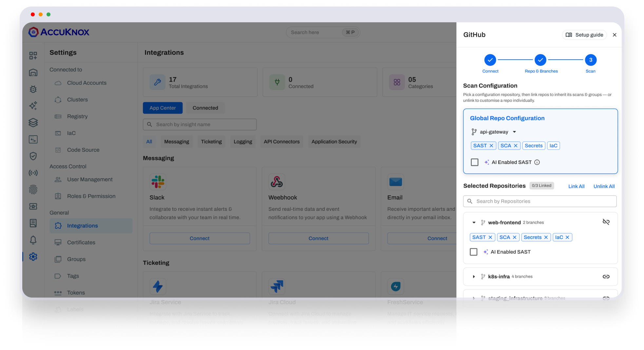
Task: Select the All category filter
Action: click(149, 142)
